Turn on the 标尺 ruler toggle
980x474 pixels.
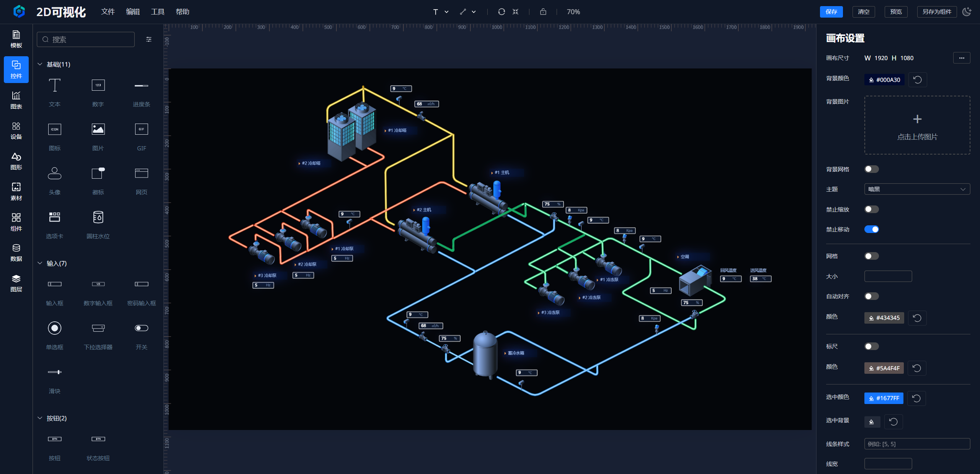coord(871,346)
